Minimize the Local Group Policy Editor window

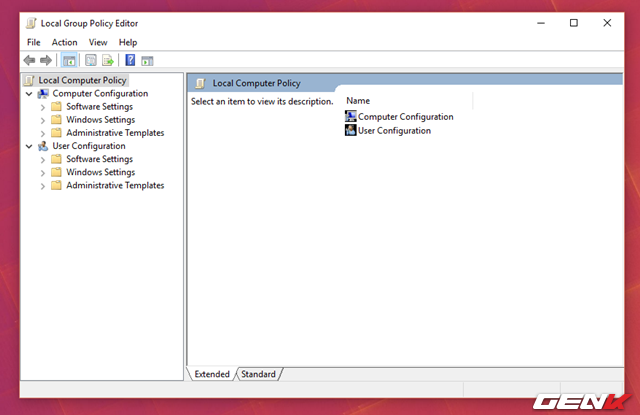click(541, 23)
